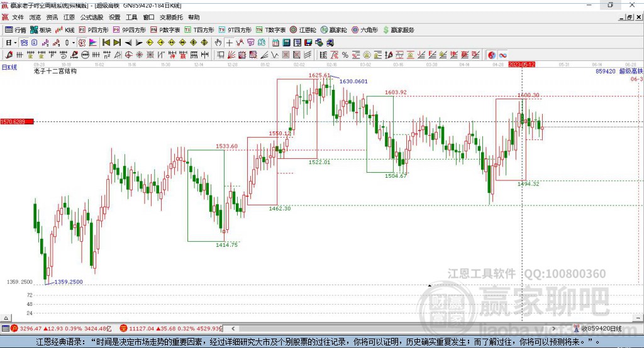Open the 六角形 hexagon tool

click(x=365, y=30)
